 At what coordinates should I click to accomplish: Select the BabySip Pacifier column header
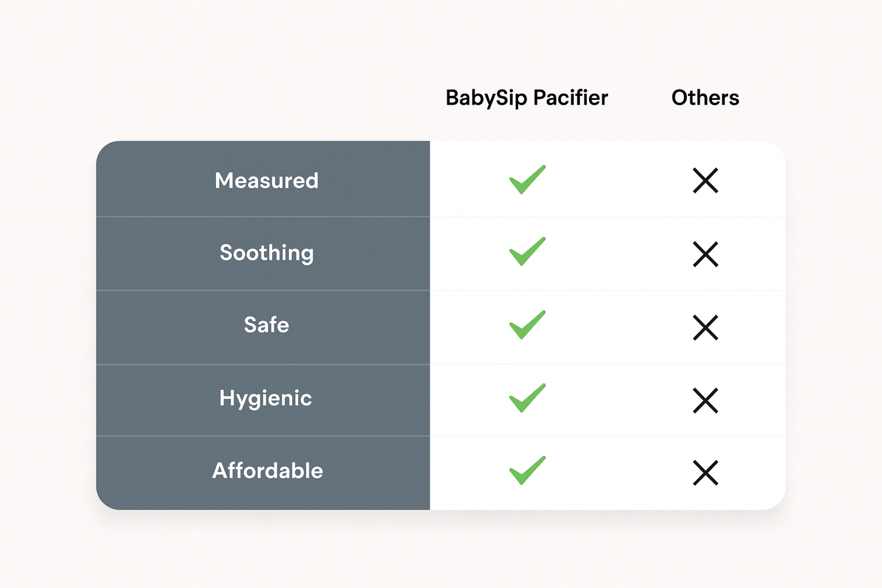pos(526,98)
